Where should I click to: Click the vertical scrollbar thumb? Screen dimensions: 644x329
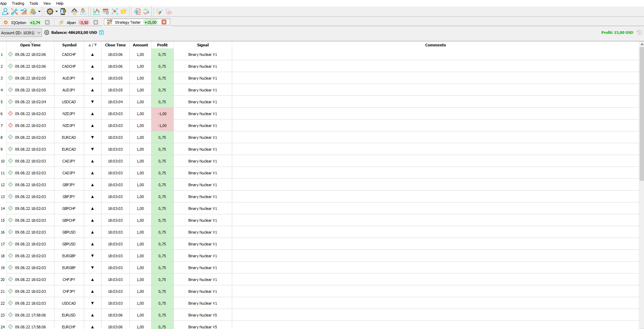642,114
